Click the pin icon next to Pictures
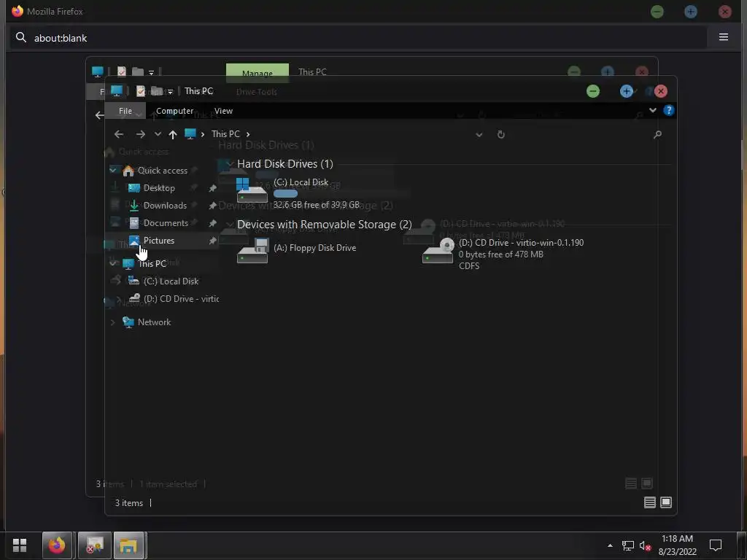 [x=212, y=241]
